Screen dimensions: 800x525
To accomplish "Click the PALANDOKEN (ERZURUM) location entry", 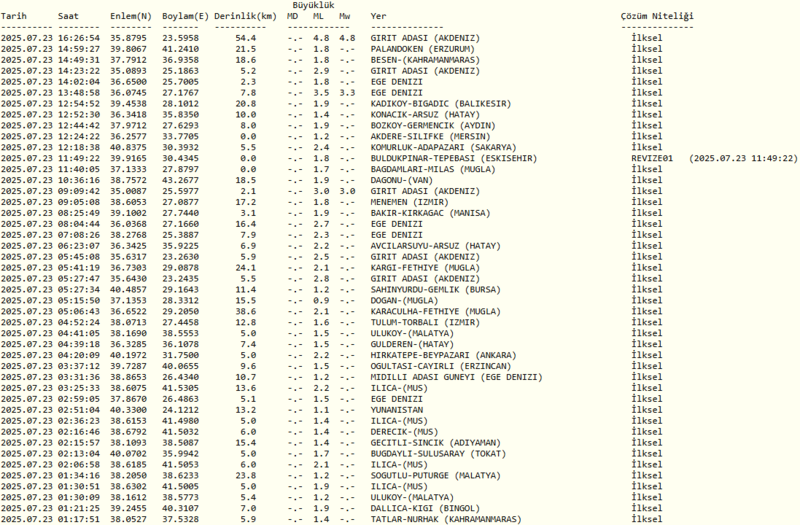I will pos(423,48).
